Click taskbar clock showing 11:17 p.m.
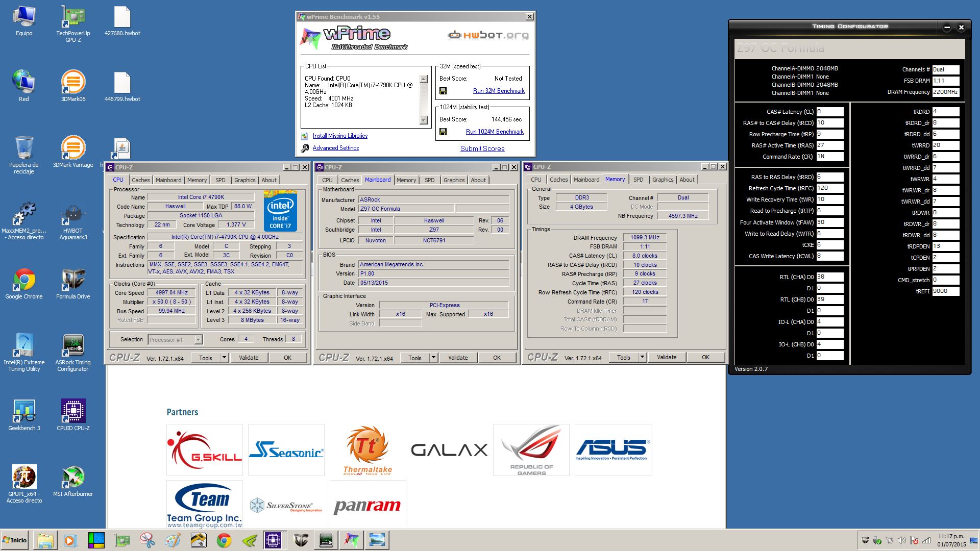Viewport: 980px width, 551px height. (951, 540)
